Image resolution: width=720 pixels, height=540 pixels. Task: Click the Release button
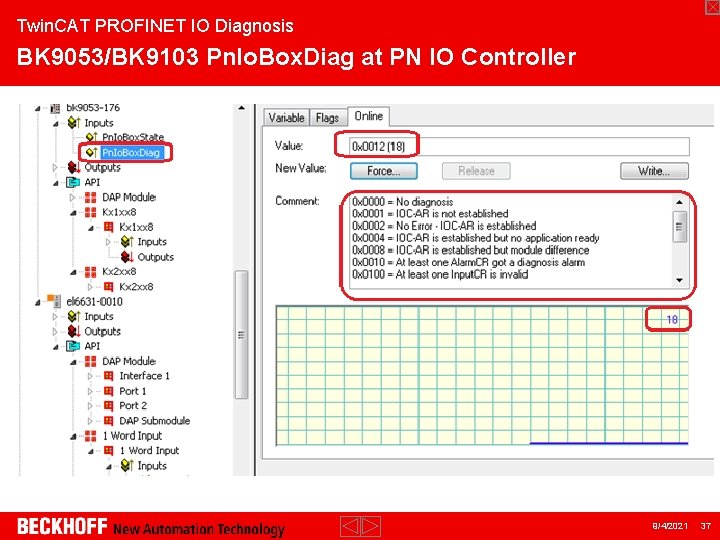click(476, 171)
